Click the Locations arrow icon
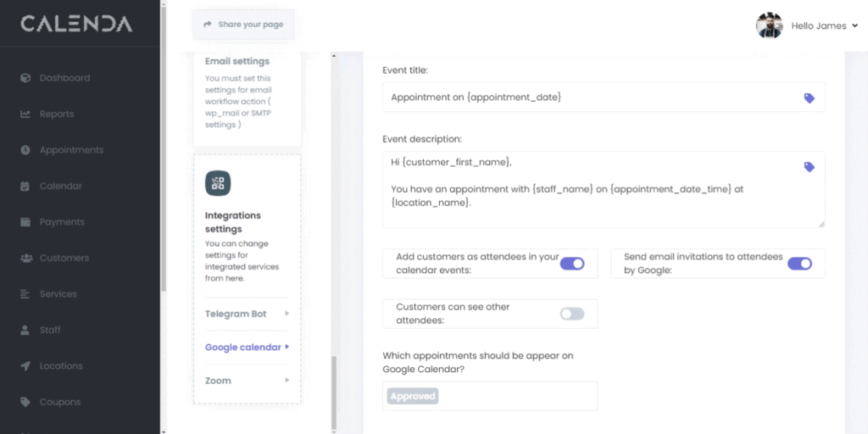Image resolution: width=868 pixels, height=434 pixels. (x=25, y=366)
